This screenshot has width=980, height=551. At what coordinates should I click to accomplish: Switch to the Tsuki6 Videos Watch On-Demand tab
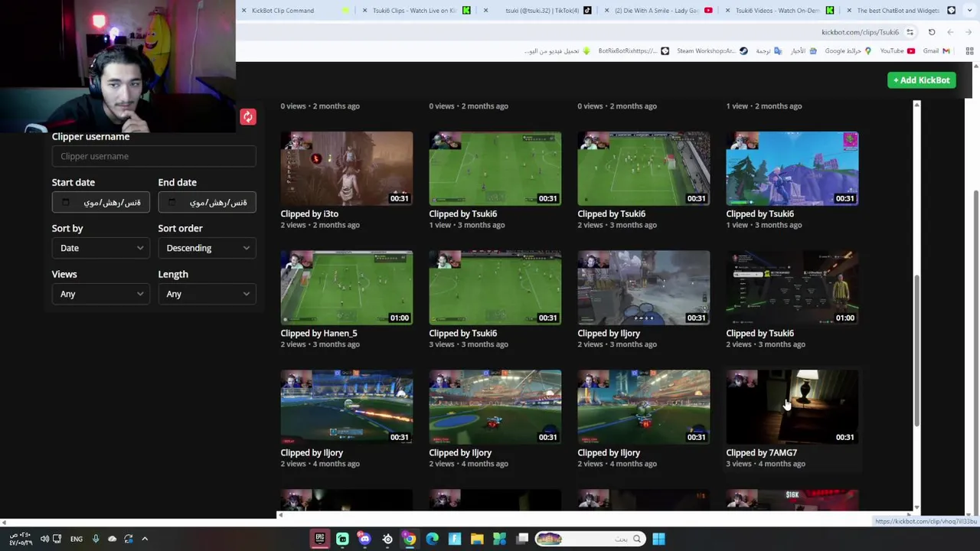780,11
